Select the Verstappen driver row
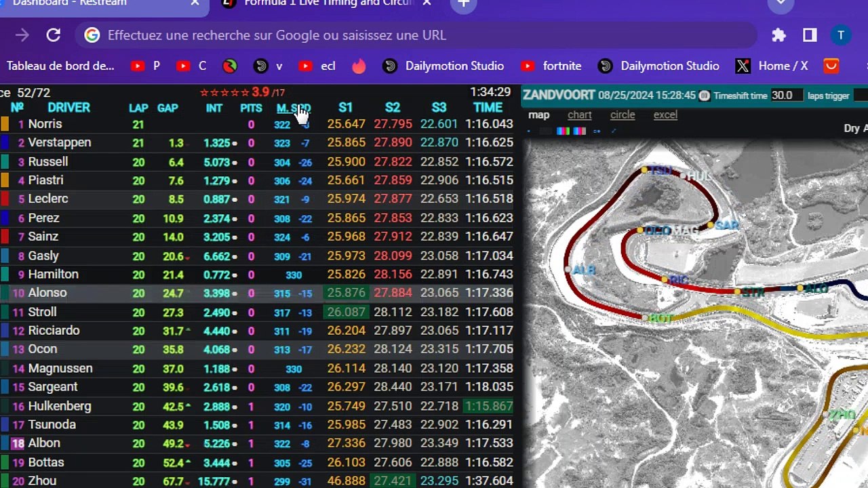868x488 pixels. [x=258, y=142]
